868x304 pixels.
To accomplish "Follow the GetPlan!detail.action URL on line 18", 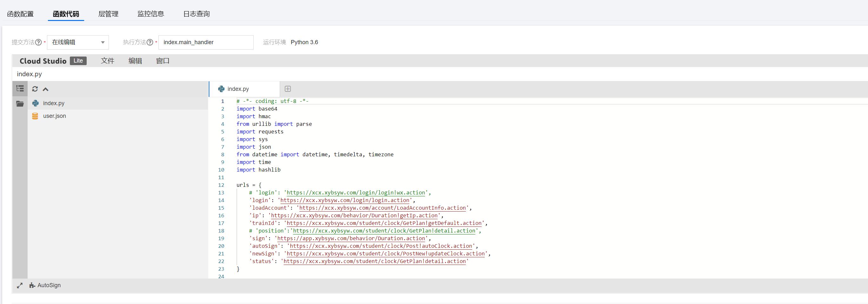I will (x=384, y=231).
